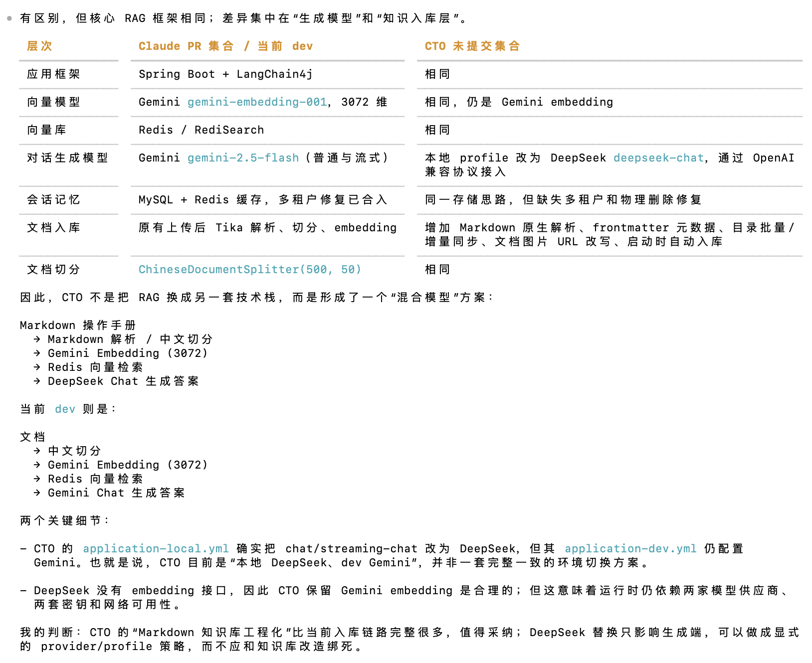The width and height of the screenshot is (812, 663).
Task: Click the '→ Gemini Chat 生成答案' line
Action: coord(109,493)
